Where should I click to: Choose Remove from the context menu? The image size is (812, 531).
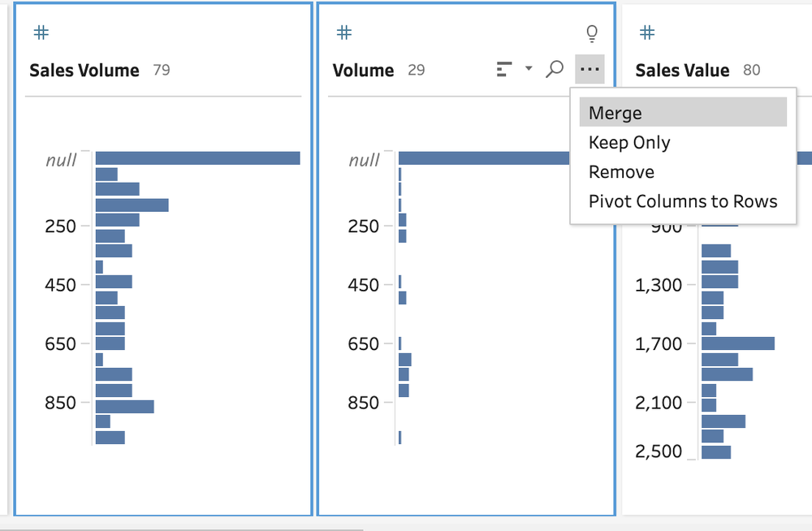pyautogui.click(x=683, y=171)
